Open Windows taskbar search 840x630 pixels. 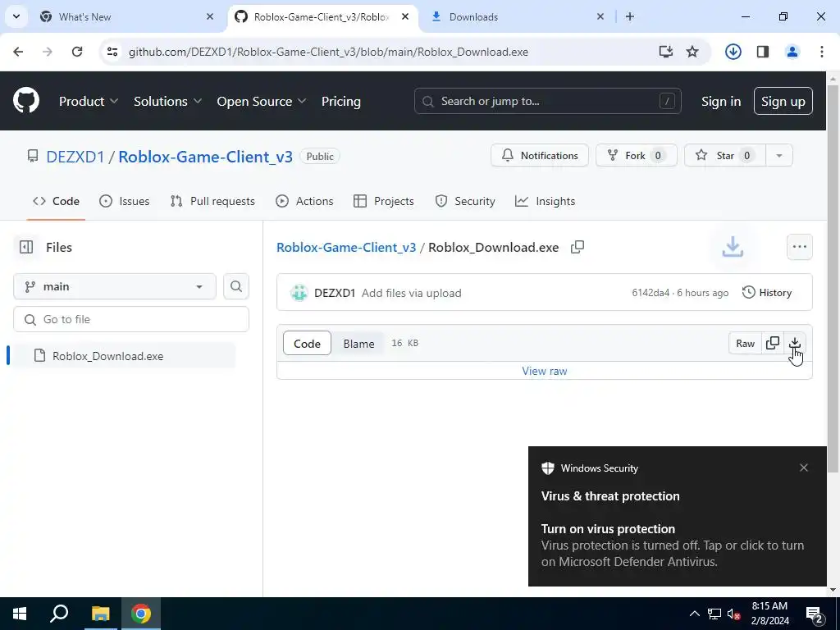[59, 614]
